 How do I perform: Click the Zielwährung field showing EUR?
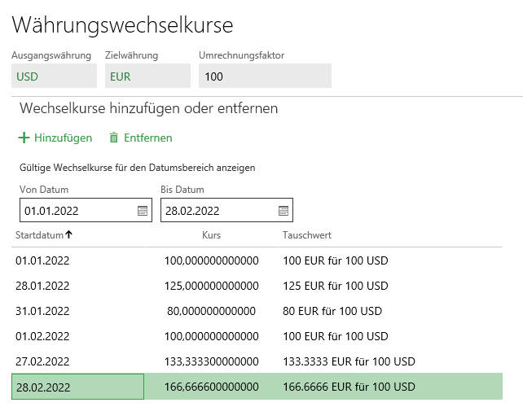[x=147, y=77]
